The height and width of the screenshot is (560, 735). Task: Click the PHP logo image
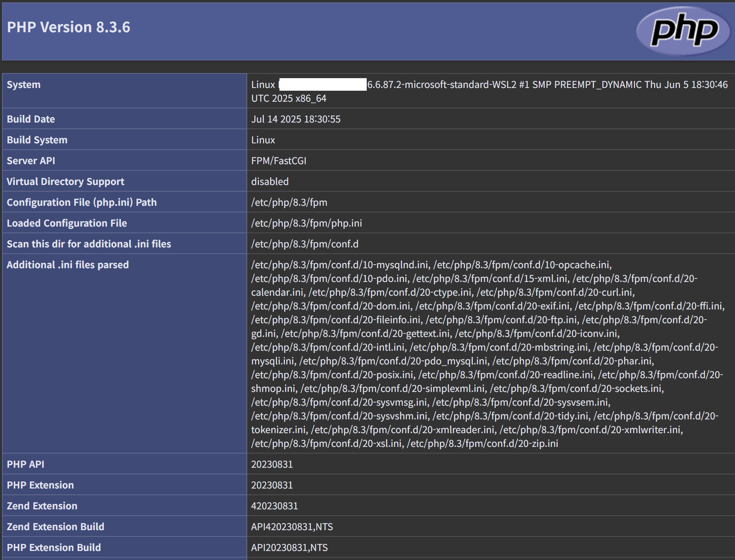pos(684,31)
